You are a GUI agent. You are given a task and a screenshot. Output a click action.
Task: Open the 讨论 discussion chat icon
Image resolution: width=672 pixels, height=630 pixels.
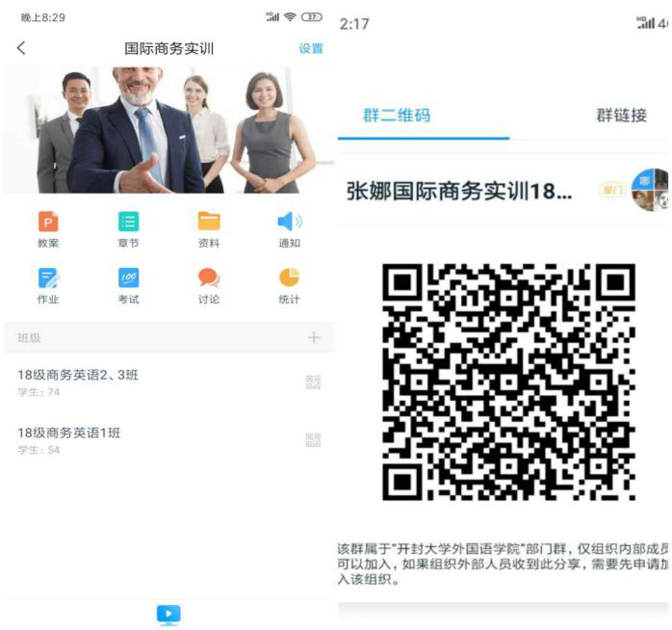pos(209,278)
